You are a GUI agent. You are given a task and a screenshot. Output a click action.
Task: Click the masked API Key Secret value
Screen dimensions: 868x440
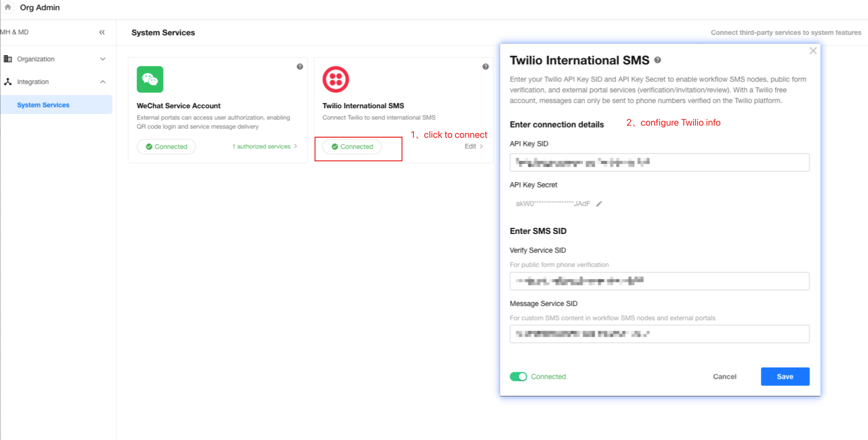(553, 204)
